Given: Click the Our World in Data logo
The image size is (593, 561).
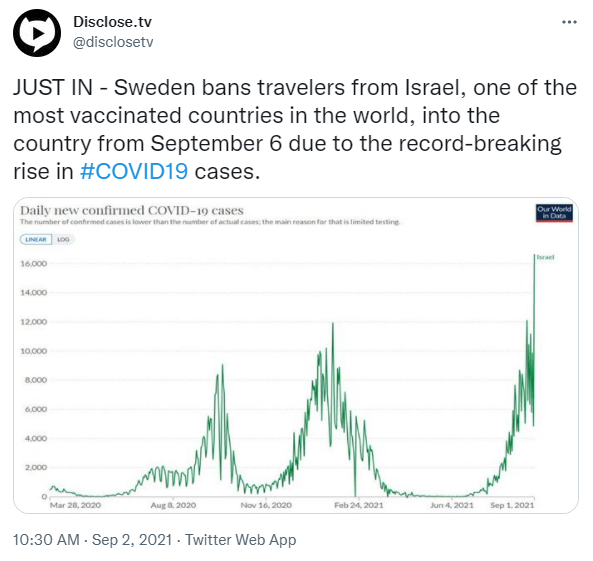Looking at the screenshot, I should click(554, 213).
